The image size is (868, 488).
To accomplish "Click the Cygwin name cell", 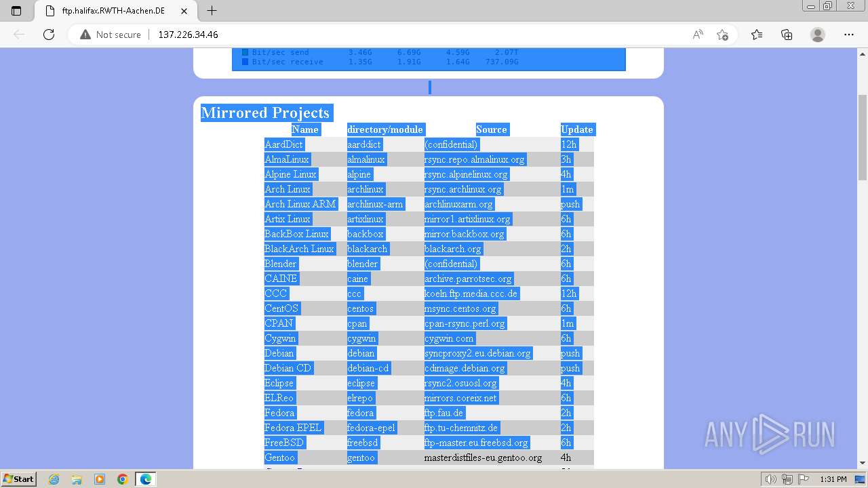I will 281,338.
